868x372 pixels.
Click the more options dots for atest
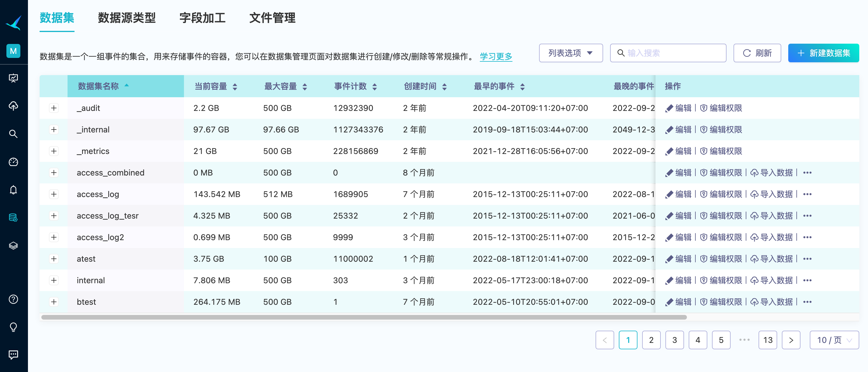807,259
